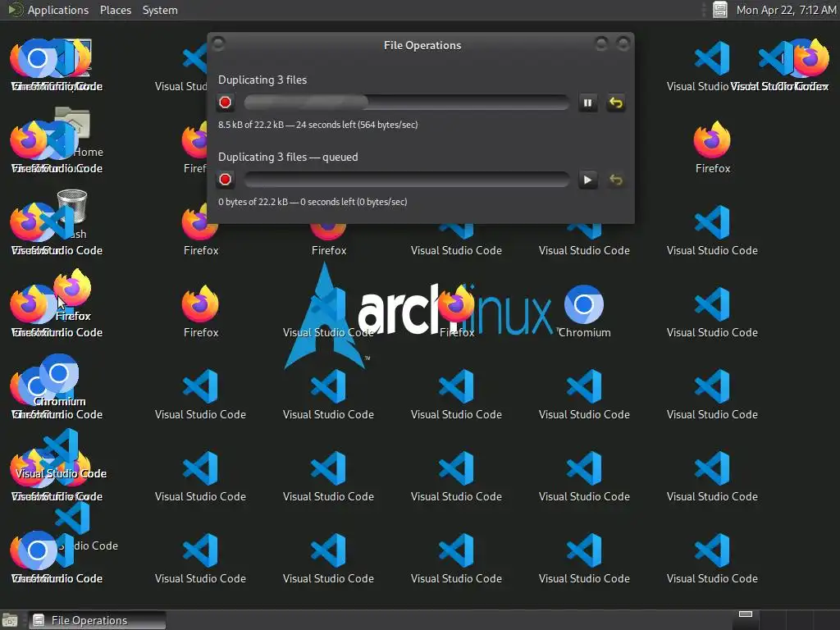Image resolution: width=840 pixels, height=630 pixels.
Task: Click the file cabinet icon in top panel
Action: pyautogui.click(x=720, y=10)
